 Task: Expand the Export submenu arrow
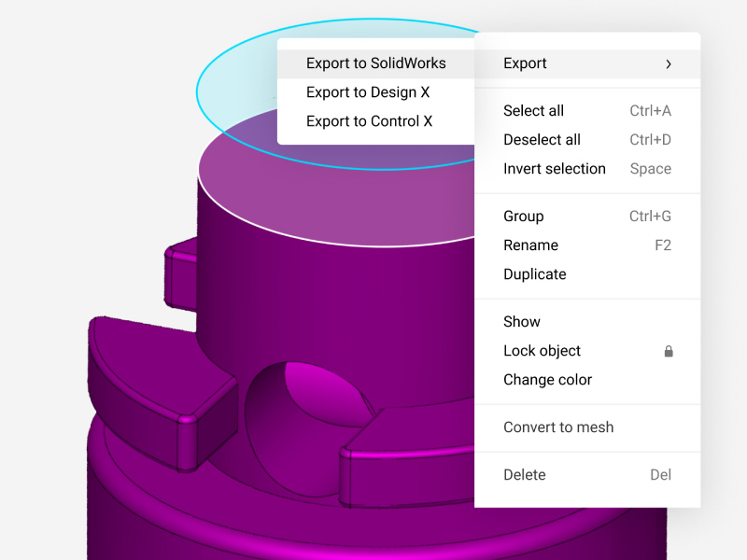click(669, 63)
